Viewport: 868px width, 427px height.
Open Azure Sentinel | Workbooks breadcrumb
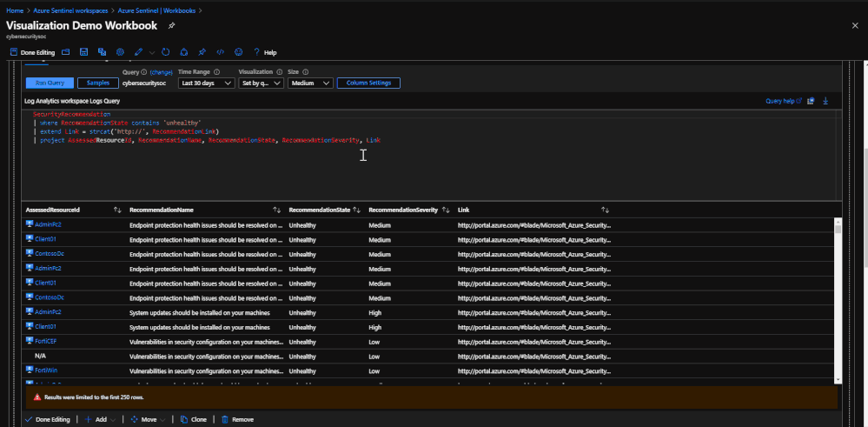156,10
